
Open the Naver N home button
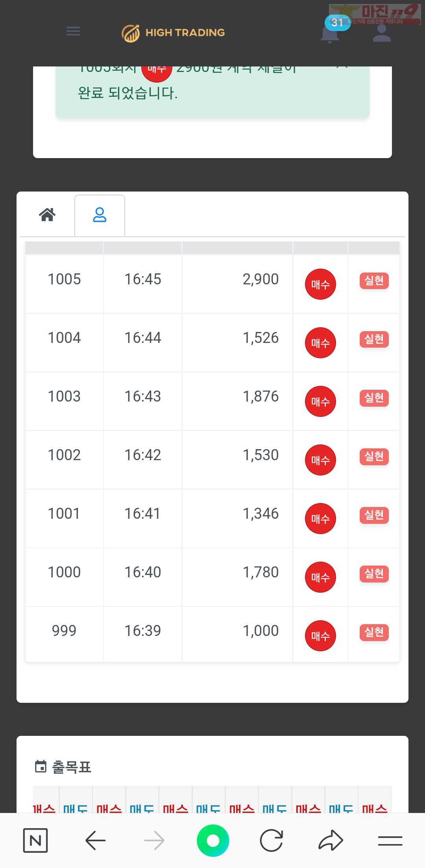(35, 840)
